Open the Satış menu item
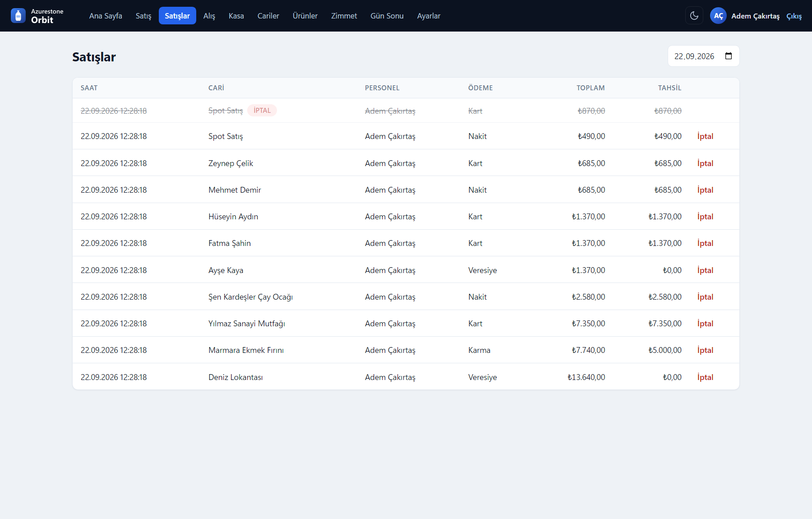The width and height of the screenshot is (812, 519). tap(143, 16)
